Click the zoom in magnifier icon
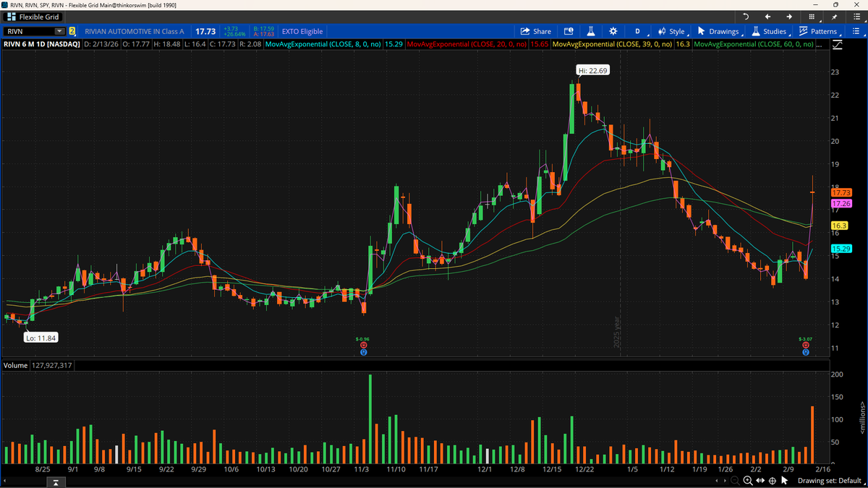Image resolution: width=868 pixels, height=488 pixels. coord(747,481)
